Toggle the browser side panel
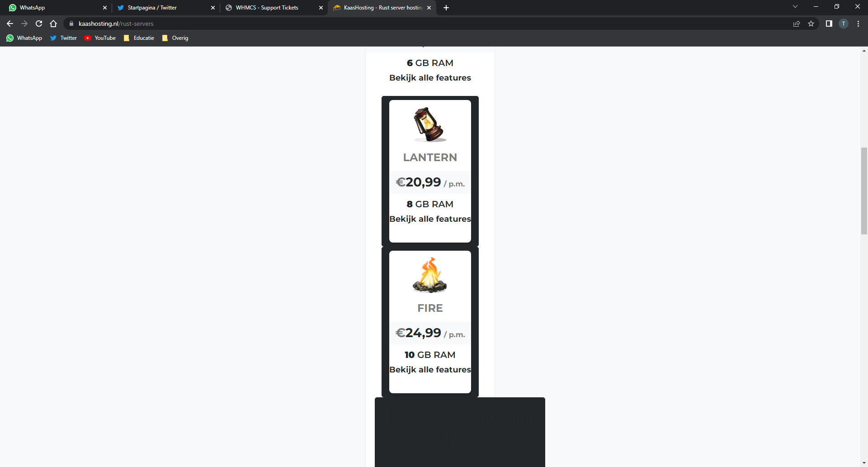Image resolution: width=868 pixels, height=467 pixels. click(829, 24)
